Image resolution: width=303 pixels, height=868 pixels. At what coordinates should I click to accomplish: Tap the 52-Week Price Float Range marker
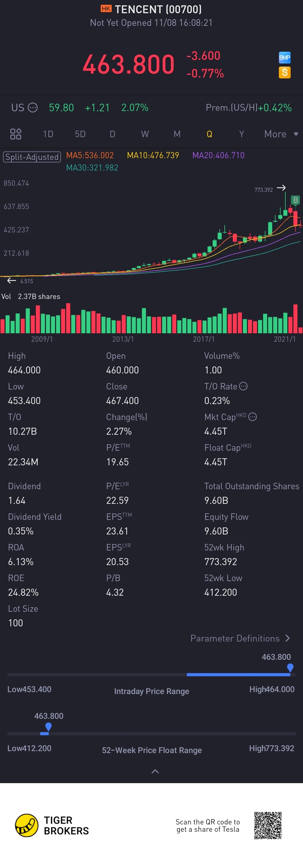point(49,726)
